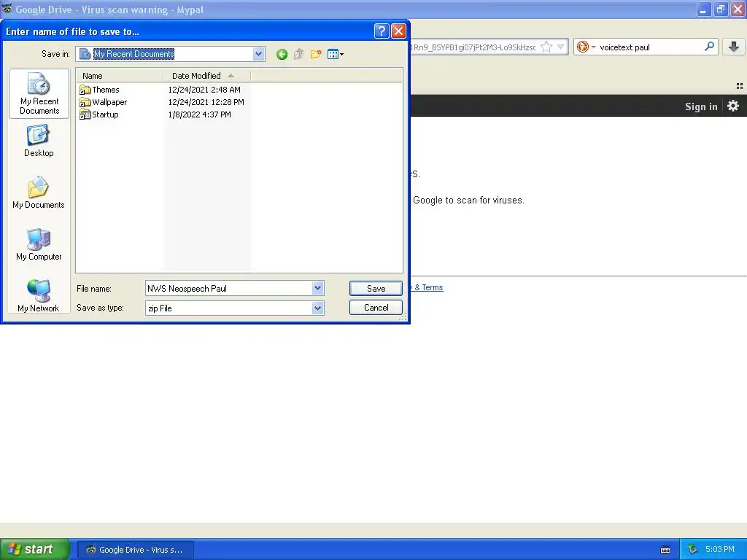747x560 pixels.
Task: Click the 1/8/2022 4:37 PM date cell
Action: [x=200, y=114]
